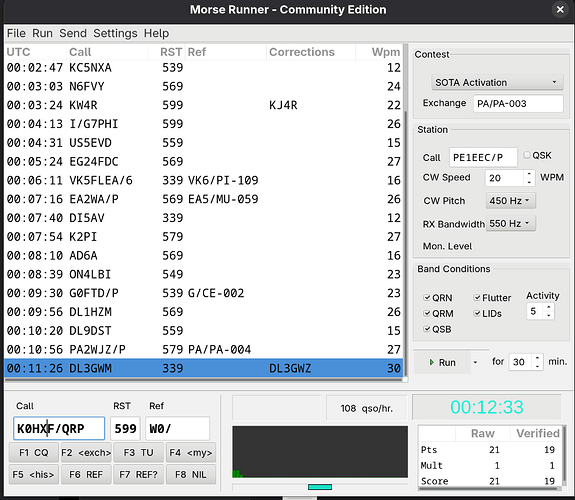Viewport: 575px width, 500px height.
Task: Click the CW Speed value field
Action: (504, 178)
